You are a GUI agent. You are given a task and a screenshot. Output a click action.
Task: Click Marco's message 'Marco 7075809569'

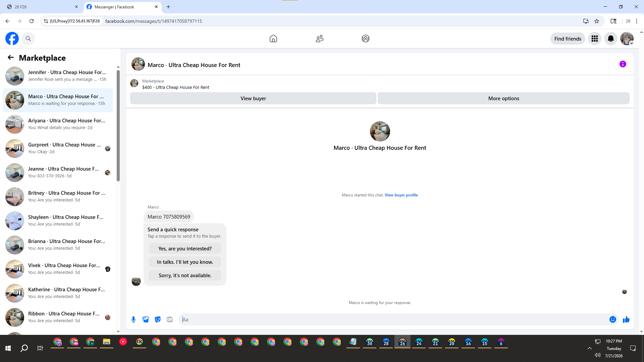pyautogui.click(x=169, y=217)
